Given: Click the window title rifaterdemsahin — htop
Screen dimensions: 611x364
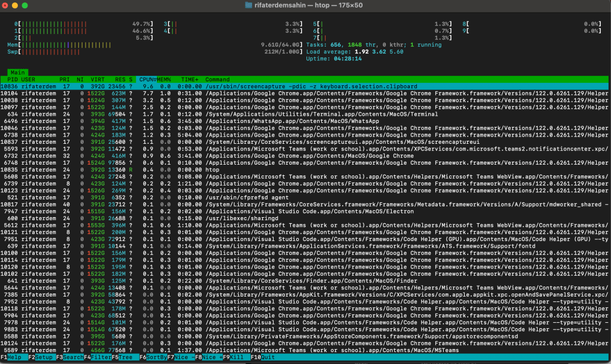Looking at the screenshot, I should click(309, 5).
